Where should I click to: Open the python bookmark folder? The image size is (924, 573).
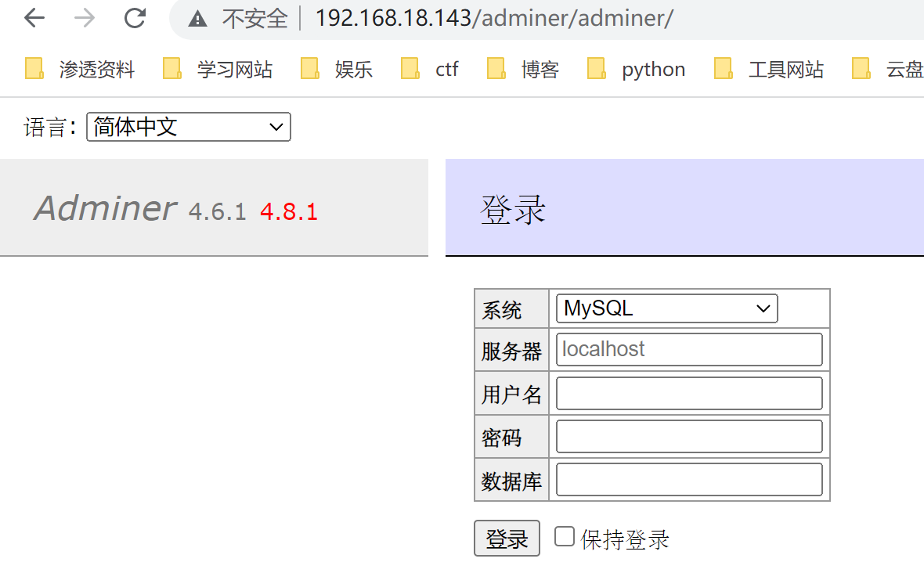[653, 69]
